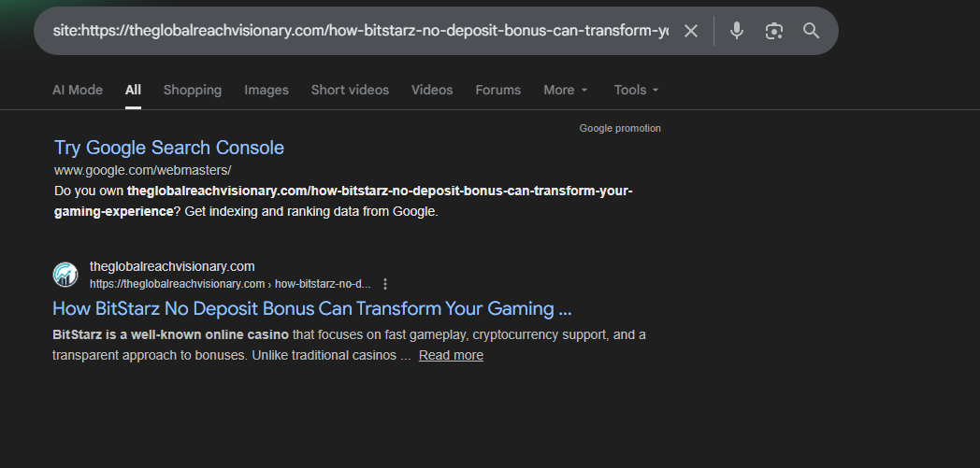The height and width of the screenshot is (468, 980).
Task: Click the Read more link in snippet
Action: 451,355
